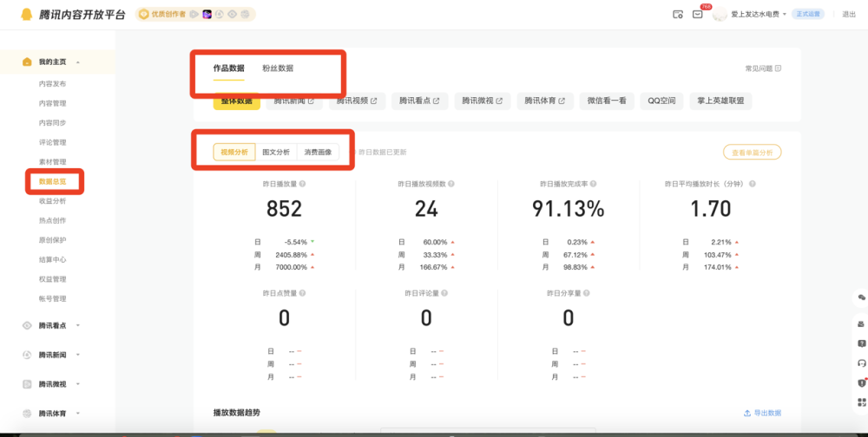Expand the 腾讯看点 sidebar section
This screenshot has height=437, width=868.
[x=77, y=325]
